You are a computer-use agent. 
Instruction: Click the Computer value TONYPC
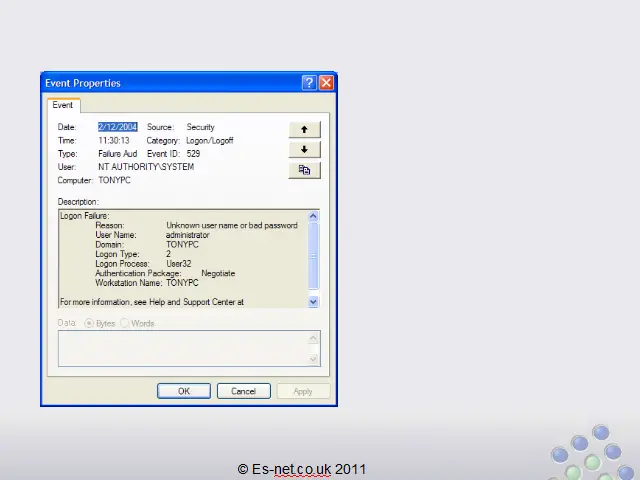point(114,180)
